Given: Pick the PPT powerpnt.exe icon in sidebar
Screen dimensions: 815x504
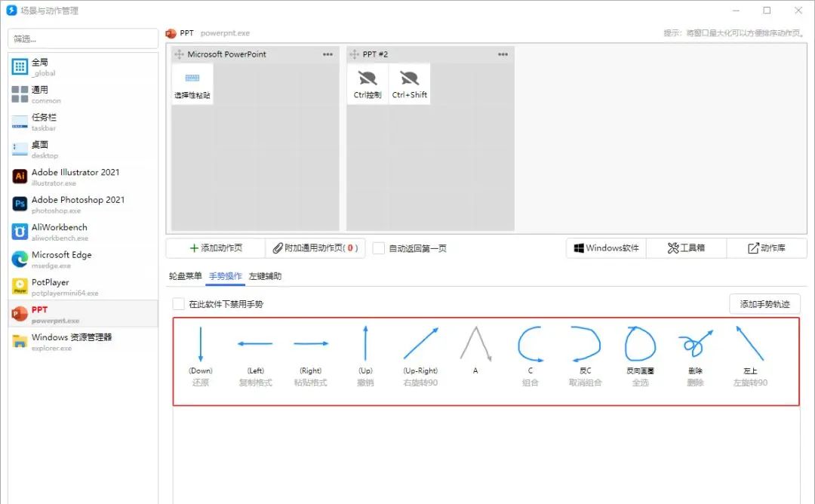Looking at the screenshot, I should 20,314.
